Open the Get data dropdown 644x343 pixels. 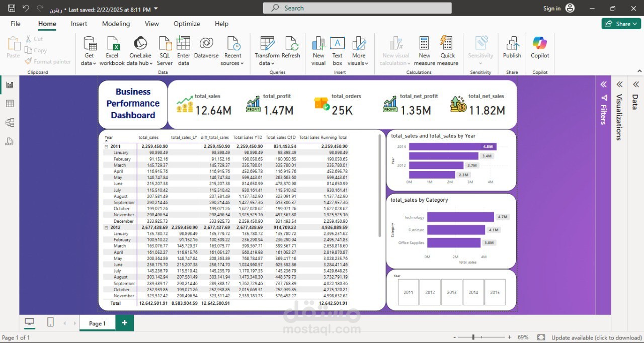89,49
